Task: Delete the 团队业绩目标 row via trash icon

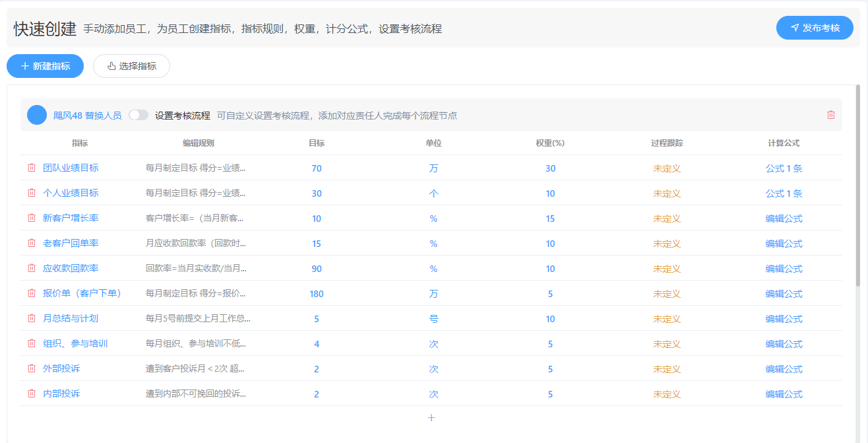Action: pos(32,168)
